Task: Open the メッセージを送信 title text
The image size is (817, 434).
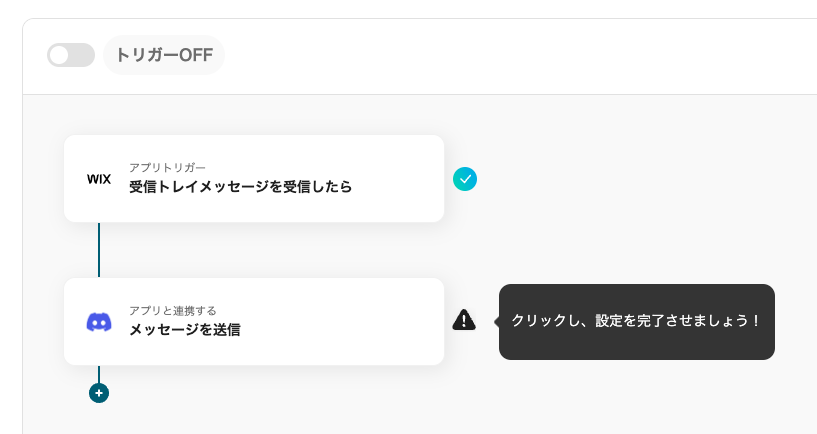Action: [x=184, y=330]
